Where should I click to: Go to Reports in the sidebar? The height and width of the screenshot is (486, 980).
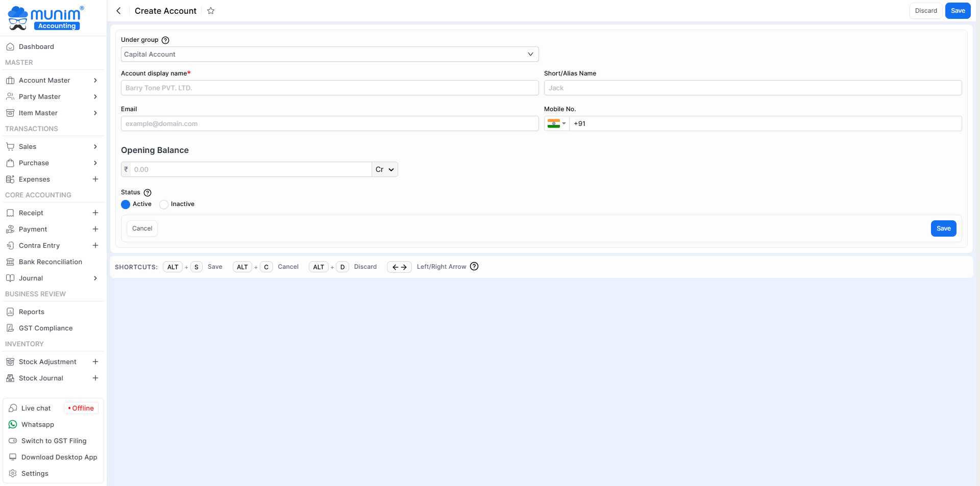31,312
